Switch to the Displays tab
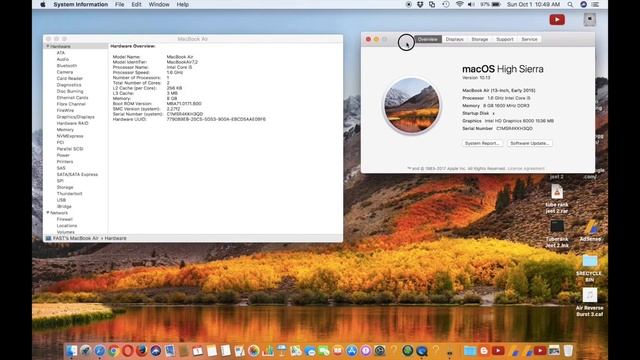The width and height of the screenshot is (640, 360). [455, 39]
